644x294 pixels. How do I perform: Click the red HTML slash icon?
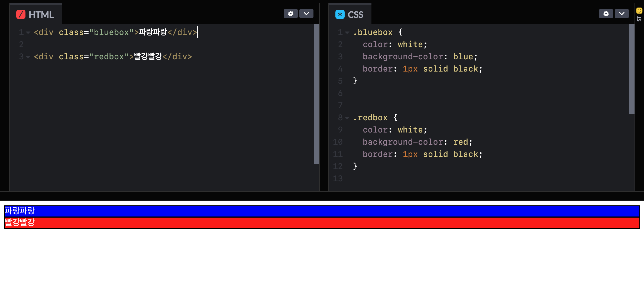[x=21, y=14]
